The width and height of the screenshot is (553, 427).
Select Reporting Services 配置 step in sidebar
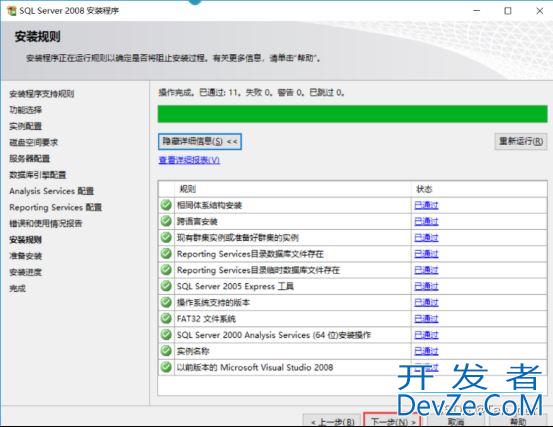tap(55, 207)
